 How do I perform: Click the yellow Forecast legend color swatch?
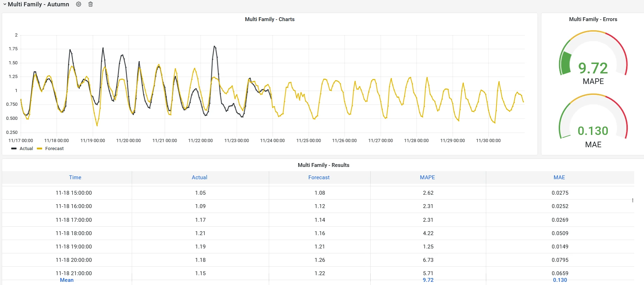click(40, 149)
